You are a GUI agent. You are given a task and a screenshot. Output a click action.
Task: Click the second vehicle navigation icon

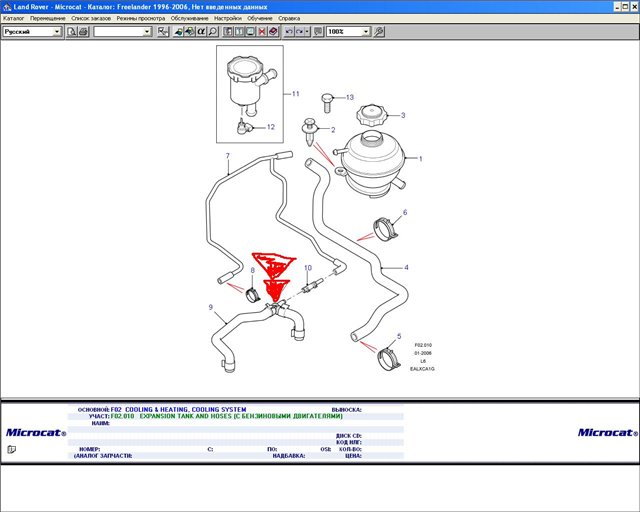tap(190, 31)
